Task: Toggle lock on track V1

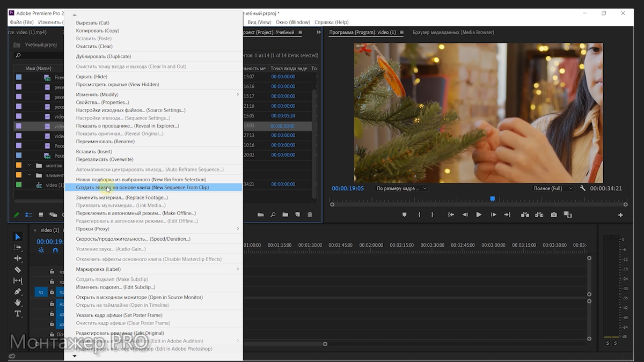Action: pos(52,292)
